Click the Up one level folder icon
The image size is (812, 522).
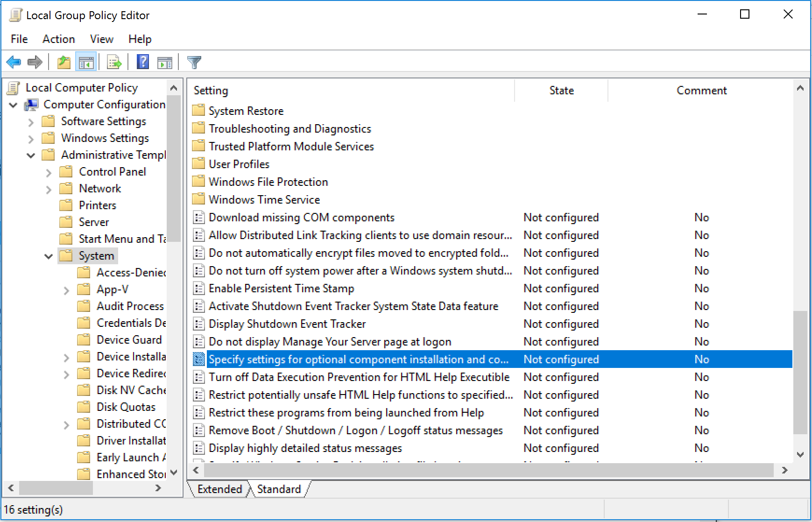click(64, 62)
